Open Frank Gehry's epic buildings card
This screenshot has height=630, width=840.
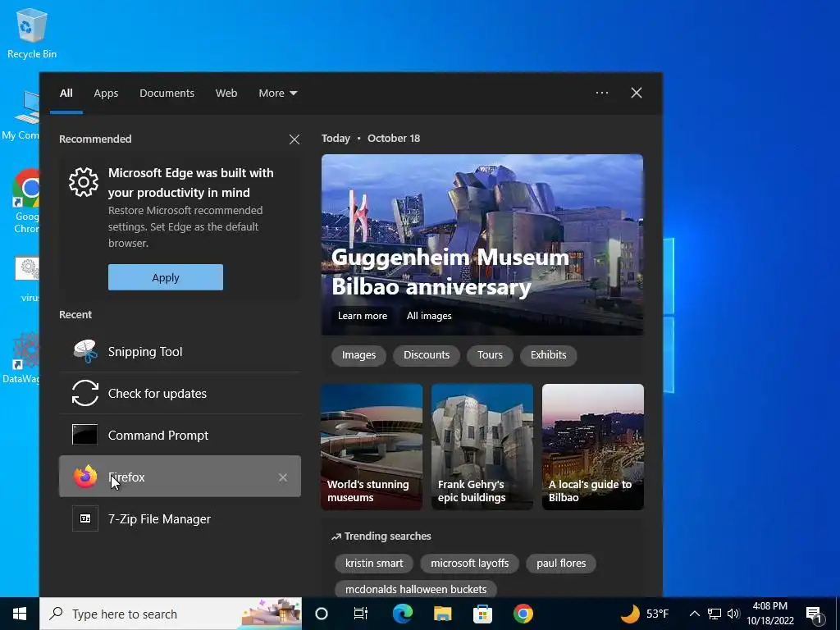[x=482, y=447]
